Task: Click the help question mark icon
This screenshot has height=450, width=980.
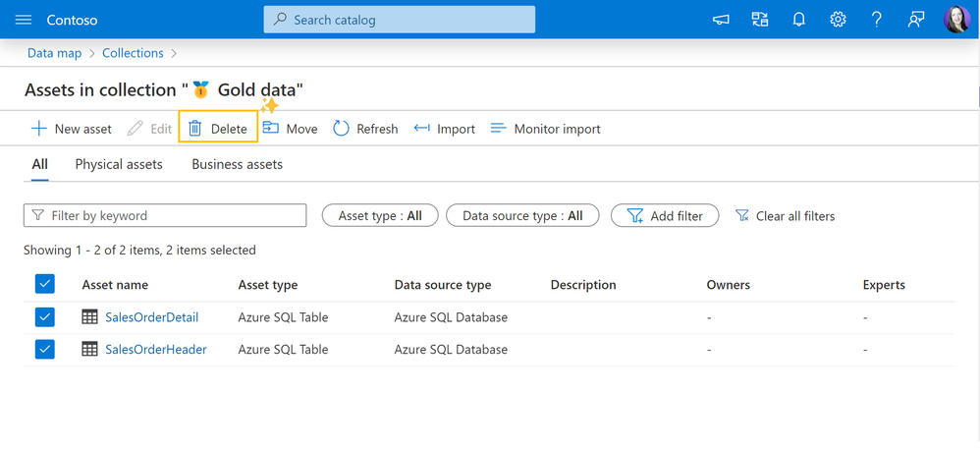Action: [x=877, y=20]
